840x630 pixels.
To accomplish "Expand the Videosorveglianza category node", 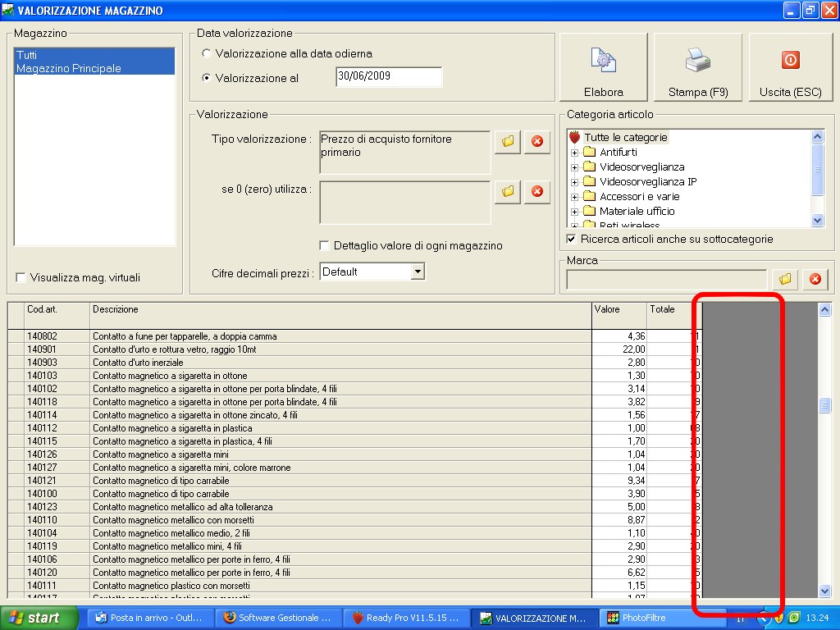I will pos(574,167).
